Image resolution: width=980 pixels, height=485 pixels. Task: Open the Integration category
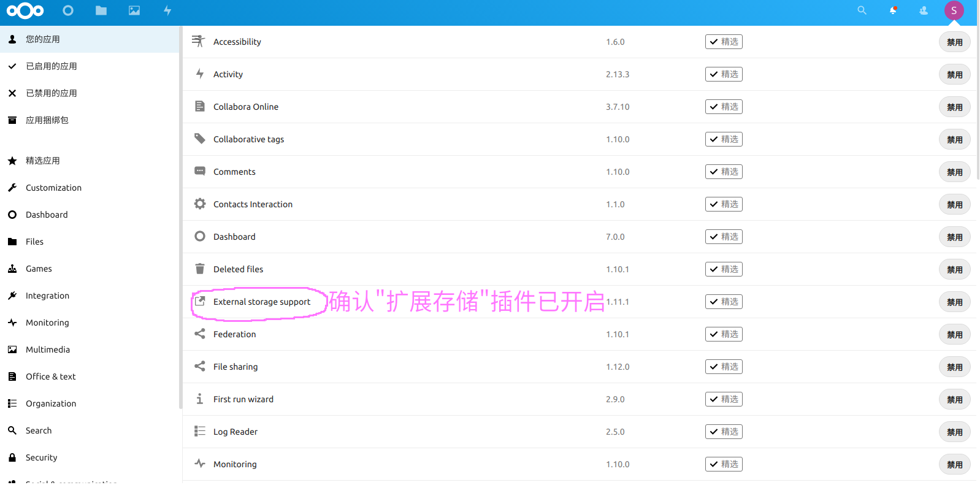pos(90,296)
